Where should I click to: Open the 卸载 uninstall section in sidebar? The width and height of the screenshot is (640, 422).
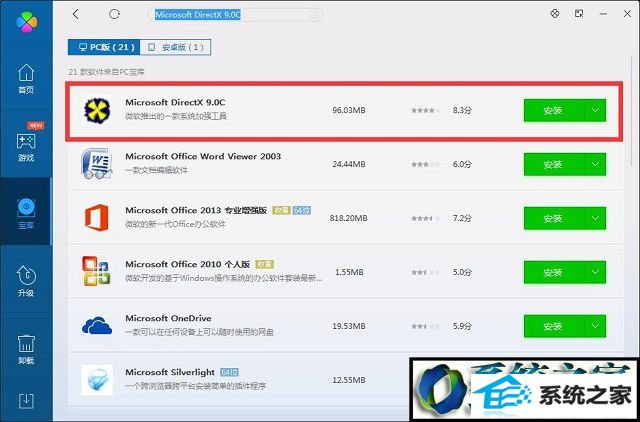[x=26, y=349]
